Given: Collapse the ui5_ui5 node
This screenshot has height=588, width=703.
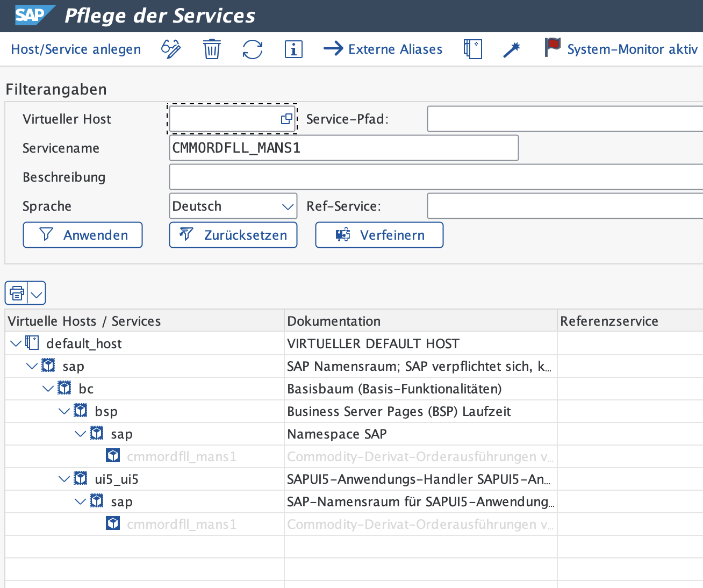Looking at the screenshot, I should [x=64, y=478].
